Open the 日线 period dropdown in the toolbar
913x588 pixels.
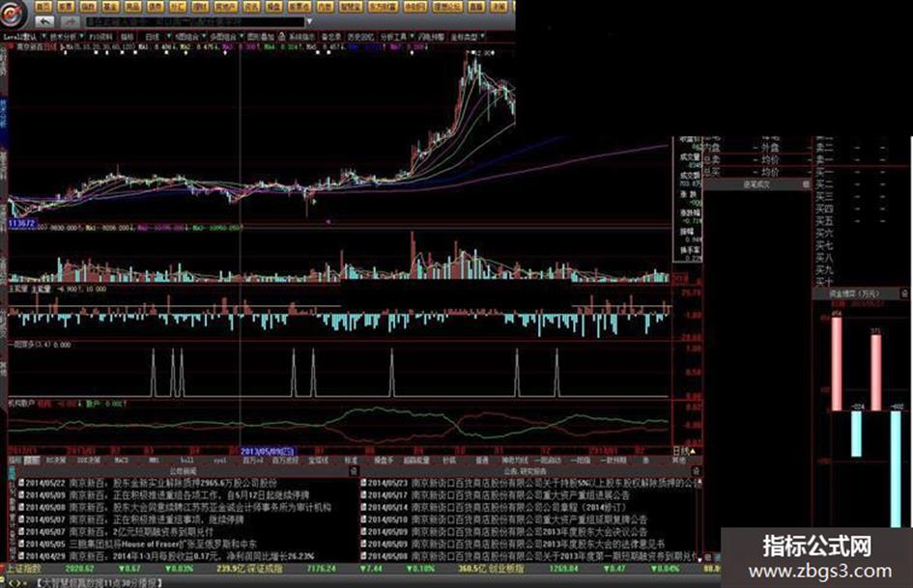click(x=157, y=36)
